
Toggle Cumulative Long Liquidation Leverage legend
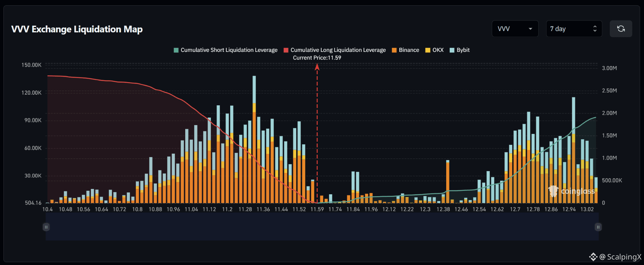pos(335,50)
